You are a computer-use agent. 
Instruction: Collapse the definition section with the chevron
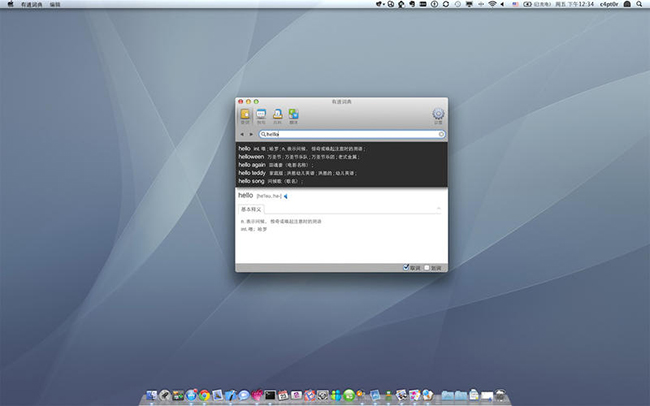(x=439, y=209)
